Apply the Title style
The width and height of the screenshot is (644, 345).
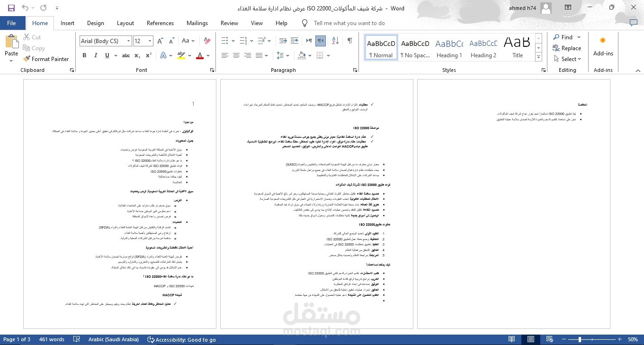518,47
